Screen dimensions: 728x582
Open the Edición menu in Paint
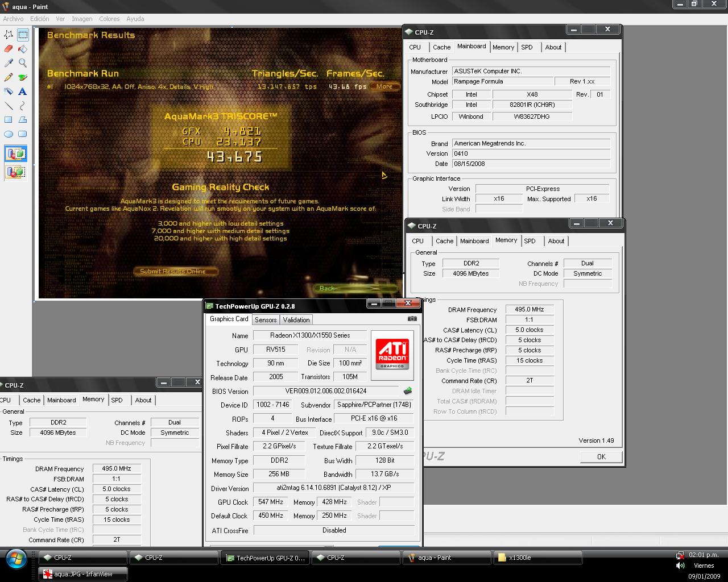click(x=39, y=19)
